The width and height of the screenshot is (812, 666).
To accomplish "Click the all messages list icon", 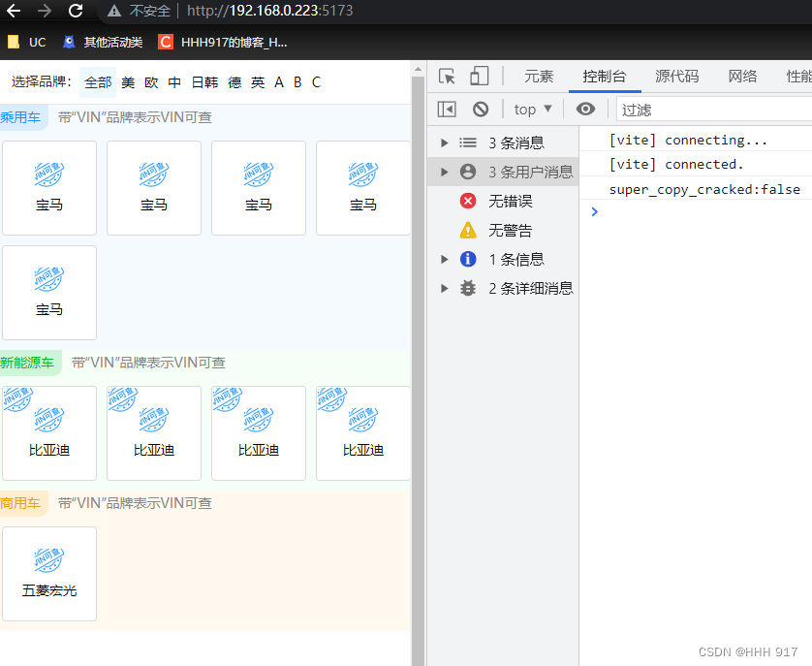I will tap(468, 143).
